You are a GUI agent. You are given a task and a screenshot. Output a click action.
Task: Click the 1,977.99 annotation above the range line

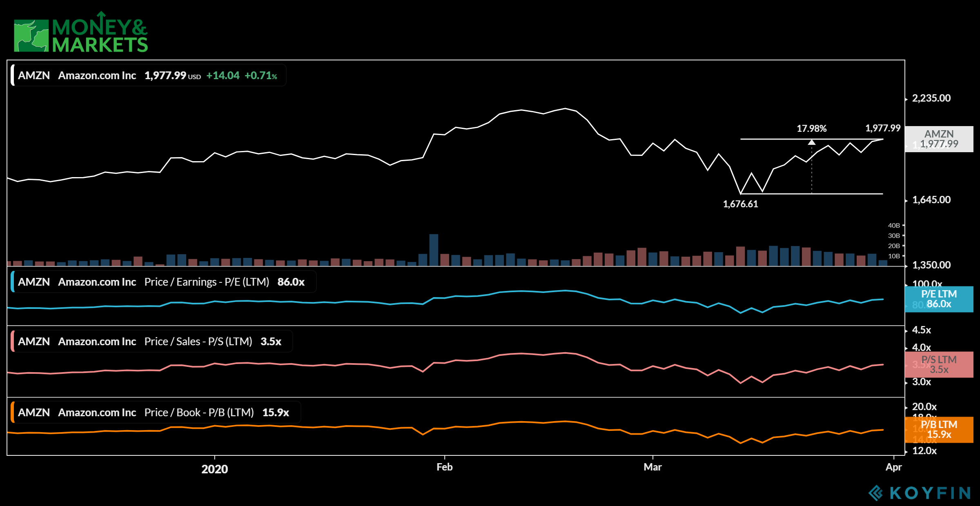pyautogui.click(x=883, y=128)
